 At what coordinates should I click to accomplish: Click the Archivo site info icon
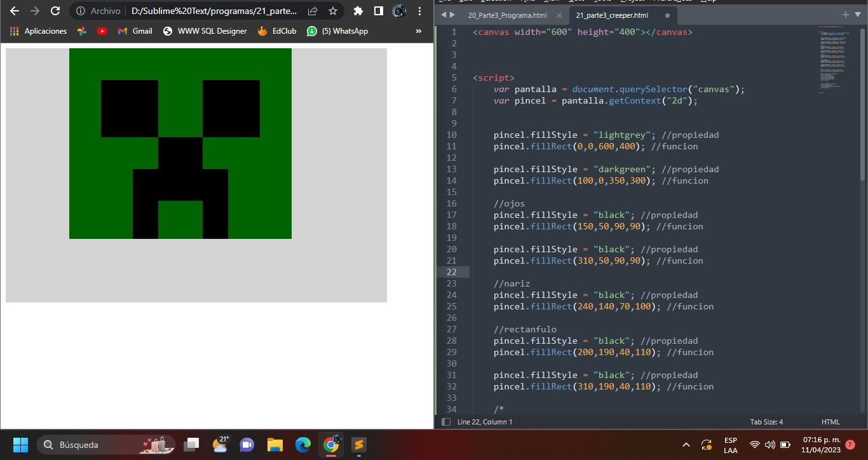click(x=81, y=11)
